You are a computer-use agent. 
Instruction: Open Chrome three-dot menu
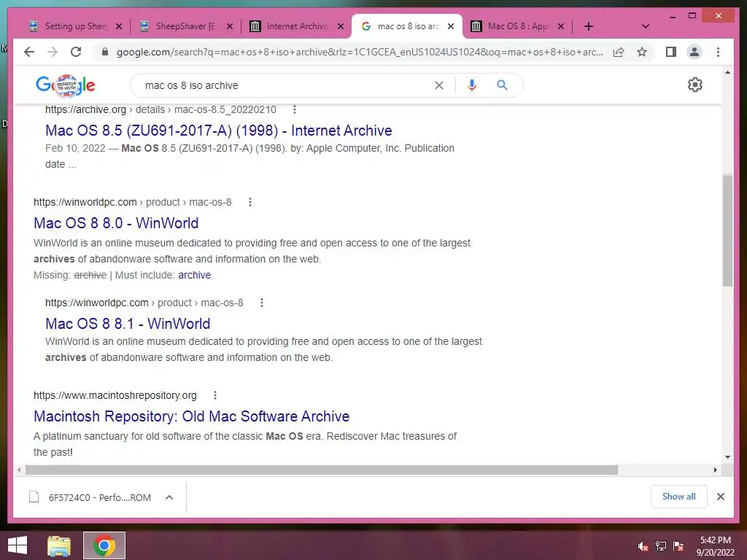coord(718,52)
